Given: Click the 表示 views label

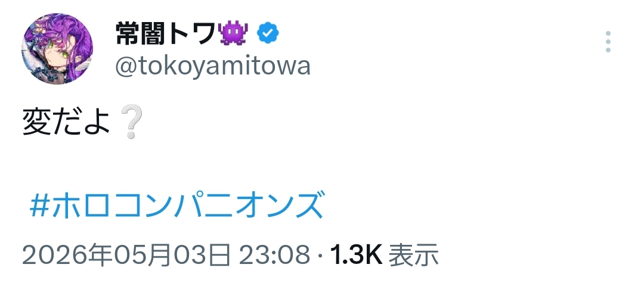Looking at the screenshot, I should [414, 255].
